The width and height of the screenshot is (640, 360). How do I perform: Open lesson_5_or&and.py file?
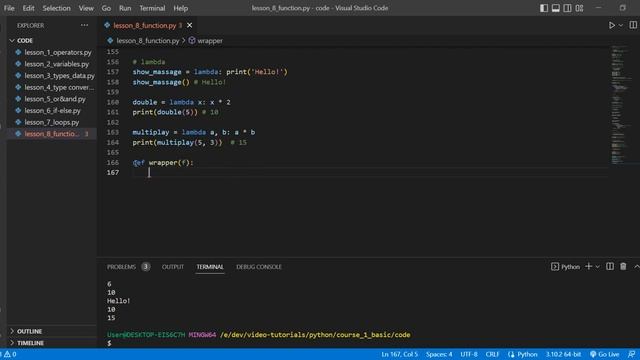(x=55, y=99)
